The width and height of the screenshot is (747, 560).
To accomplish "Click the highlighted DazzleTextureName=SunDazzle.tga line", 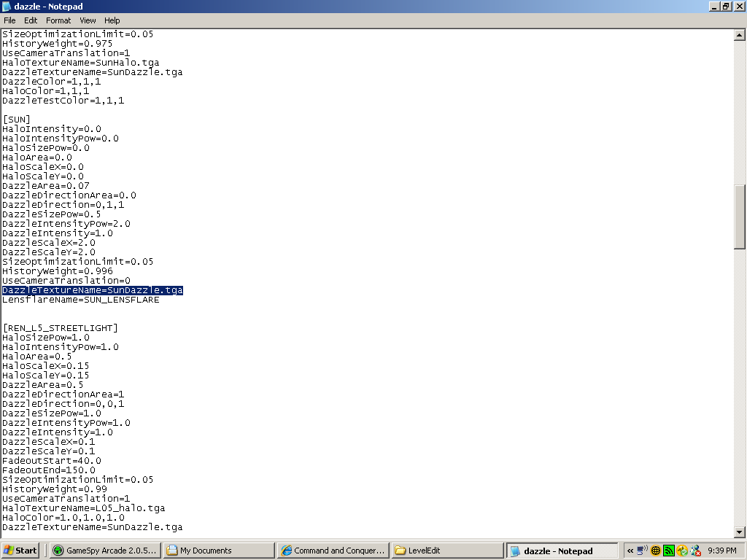I will [x=93, y=290].
